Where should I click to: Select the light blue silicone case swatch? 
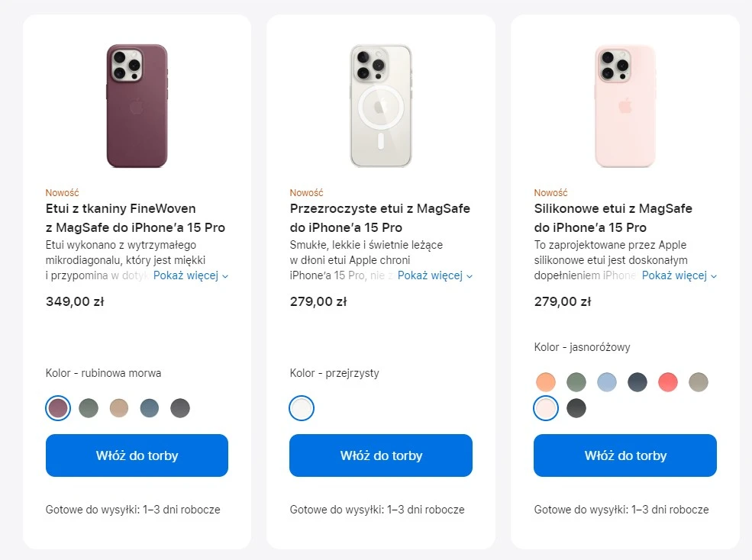(x=607, y=382)
